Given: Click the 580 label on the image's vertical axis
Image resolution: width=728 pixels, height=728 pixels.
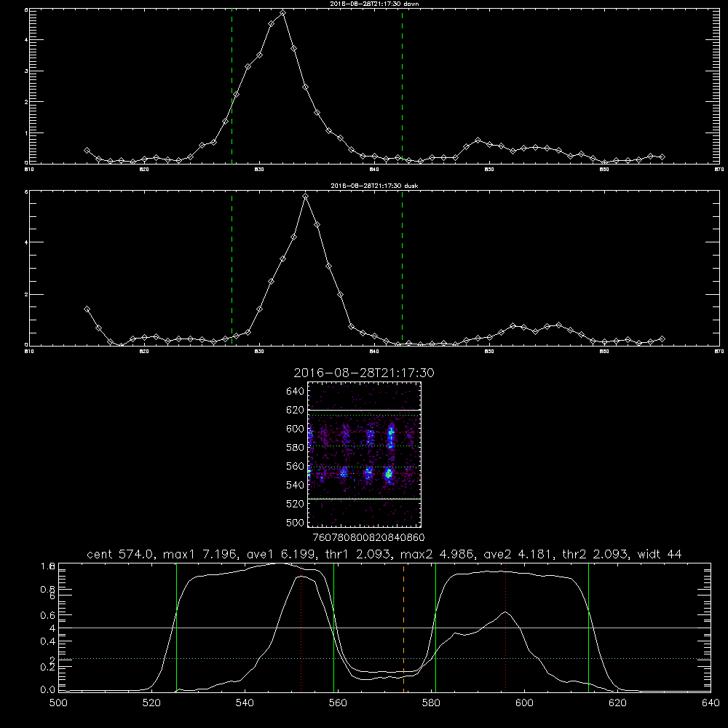Looking at the screenshot, I should [x=296, y=447].
